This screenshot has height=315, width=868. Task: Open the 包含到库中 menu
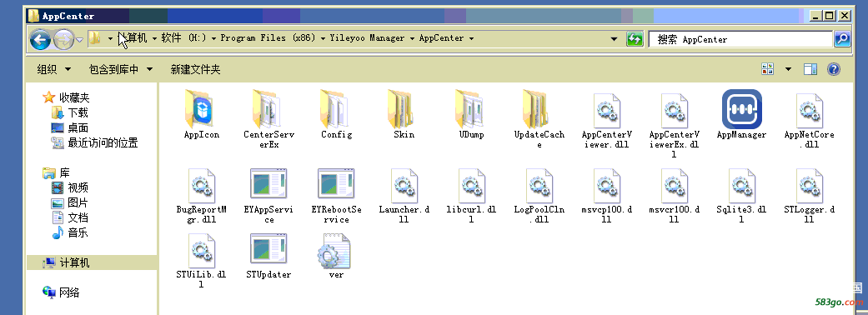[x=121, y=70]
